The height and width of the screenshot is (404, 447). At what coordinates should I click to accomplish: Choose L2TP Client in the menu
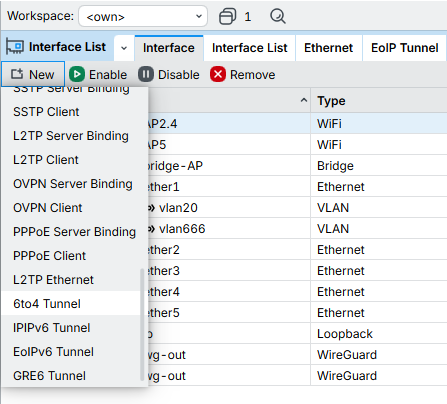[71, 160]
